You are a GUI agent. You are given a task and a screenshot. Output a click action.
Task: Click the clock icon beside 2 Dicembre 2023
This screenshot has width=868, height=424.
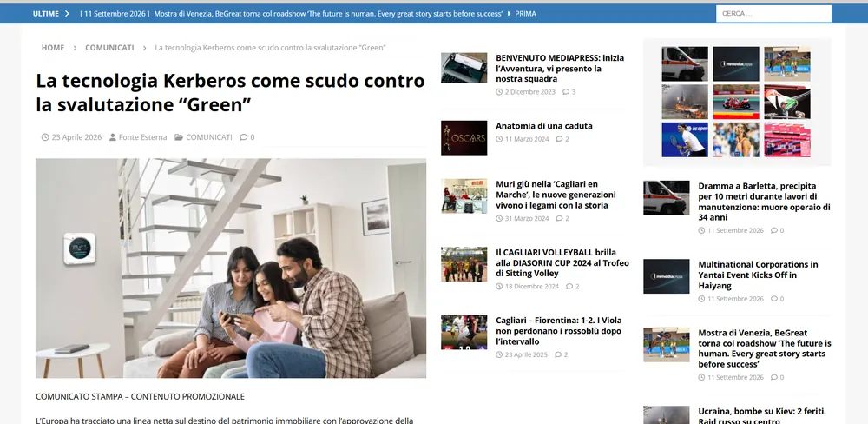coord(499,92)
